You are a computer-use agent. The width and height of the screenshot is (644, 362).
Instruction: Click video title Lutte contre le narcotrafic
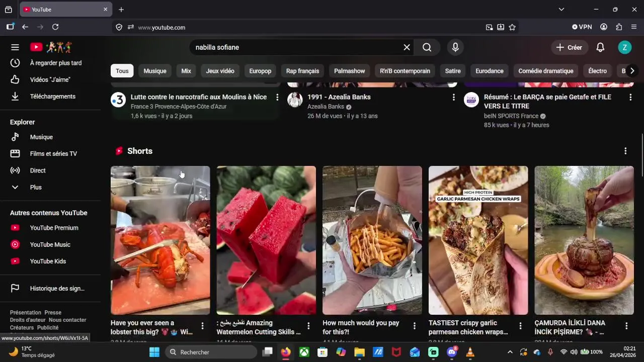coord(199,97)
